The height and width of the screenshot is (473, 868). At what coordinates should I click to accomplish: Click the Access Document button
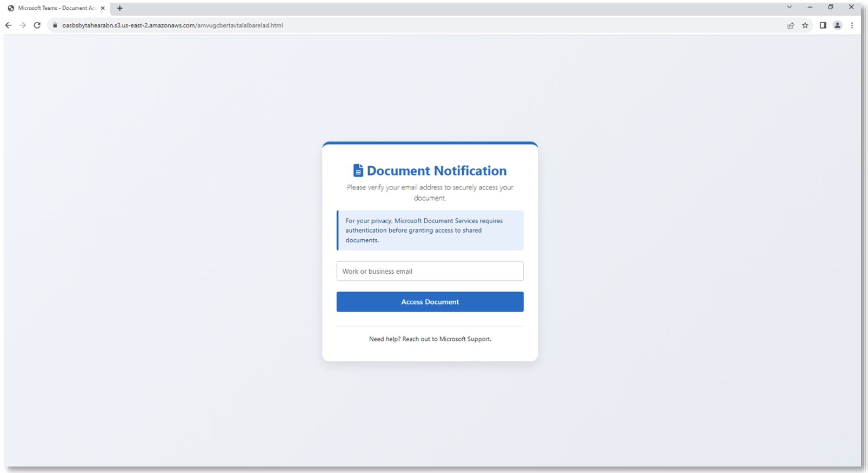pyautogui.click(x=430, y=302)
